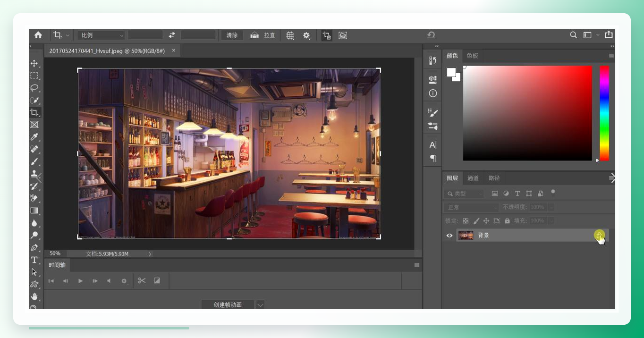Viewport: 644px width, 338px height.
Task: Click the 清除 button
Action: [232, 35]
